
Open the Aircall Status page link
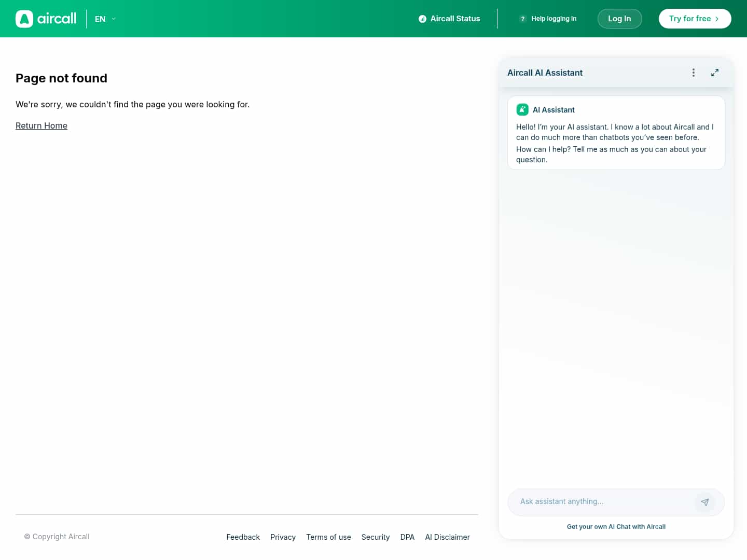(x=449, y=19)
